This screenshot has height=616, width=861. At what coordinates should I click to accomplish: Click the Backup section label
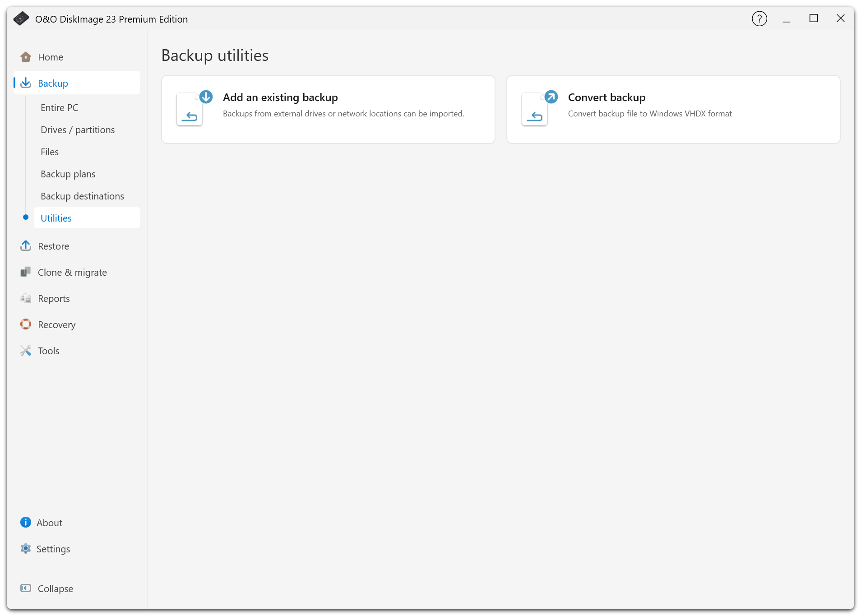53,83
